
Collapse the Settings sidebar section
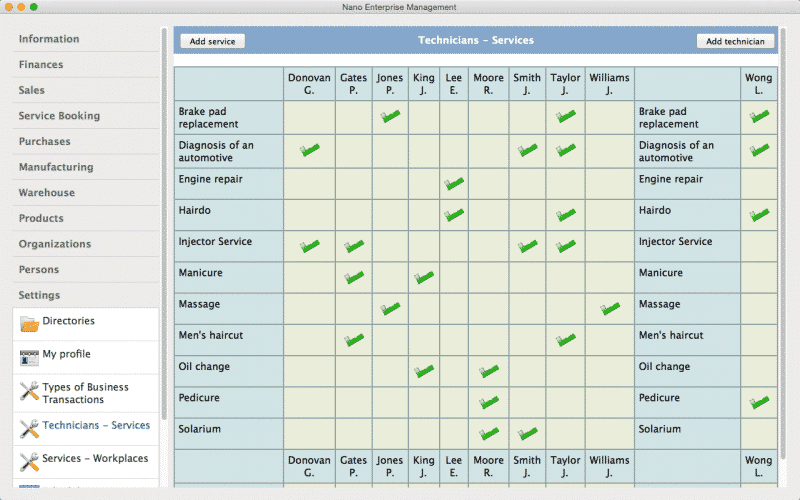point(39,295)
